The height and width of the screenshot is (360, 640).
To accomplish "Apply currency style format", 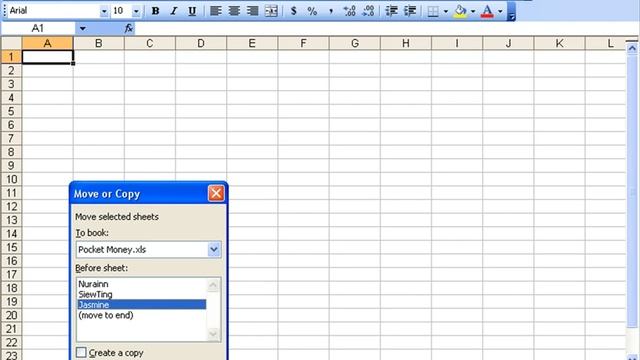I will (x=293, y=11).
